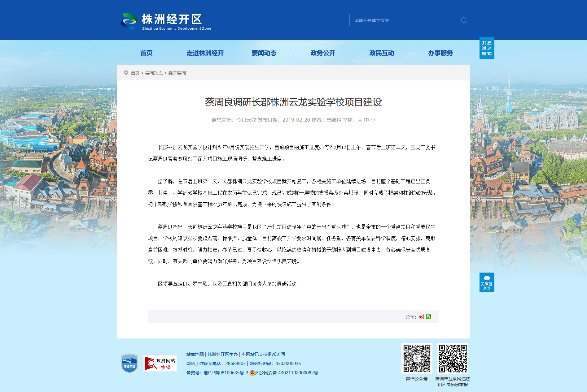Image resolution: width=587 pixels, height=392 pixels.
Task: Click the Zhuzhou Economic Development Zone logo
Action: coord(166,21)
